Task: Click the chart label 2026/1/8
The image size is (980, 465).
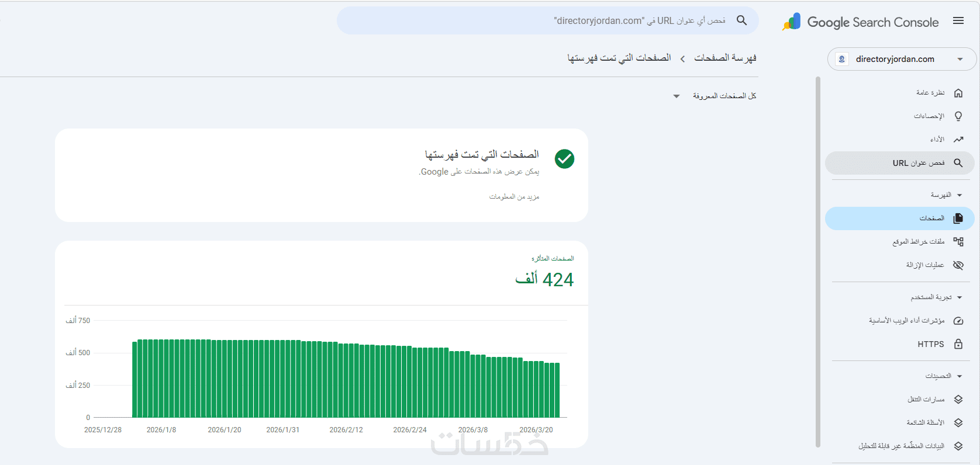Action: 161,430
